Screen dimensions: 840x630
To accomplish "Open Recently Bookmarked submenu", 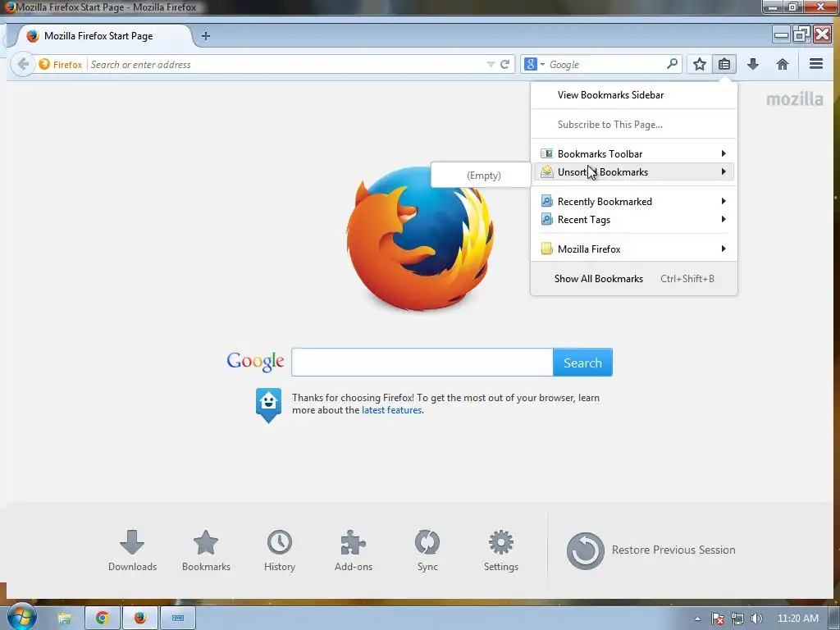I will click(634, 202).
